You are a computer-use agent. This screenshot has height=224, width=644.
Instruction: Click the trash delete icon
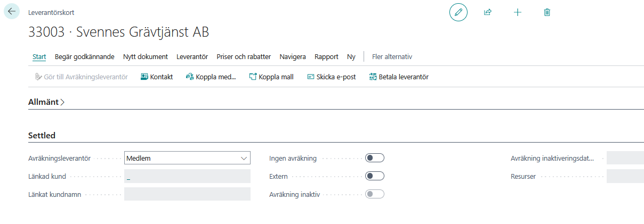tap(546, 12)
